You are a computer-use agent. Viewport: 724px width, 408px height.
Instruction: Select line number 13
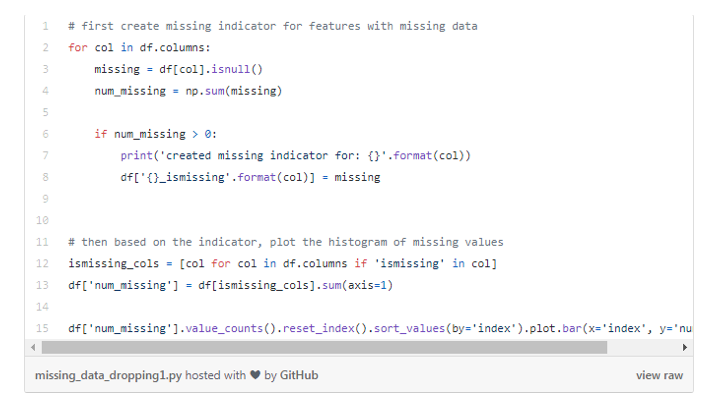44,285
